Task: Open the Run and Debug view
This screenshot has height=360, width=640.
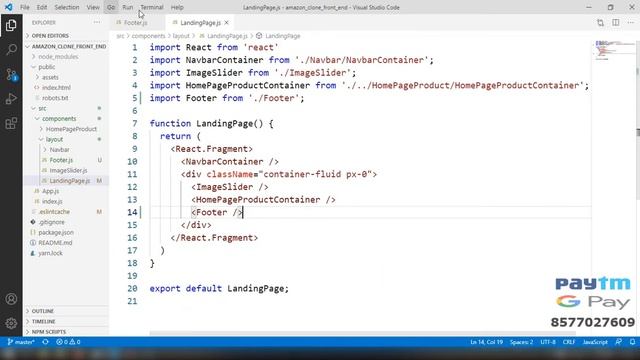Action: (x=11, y=99)
